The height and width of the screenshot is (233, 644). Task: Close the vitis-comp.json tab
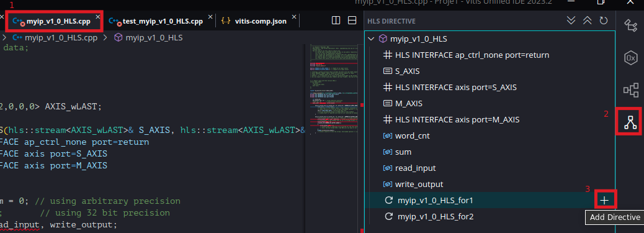pyautogui.click(x=294, y=17)
